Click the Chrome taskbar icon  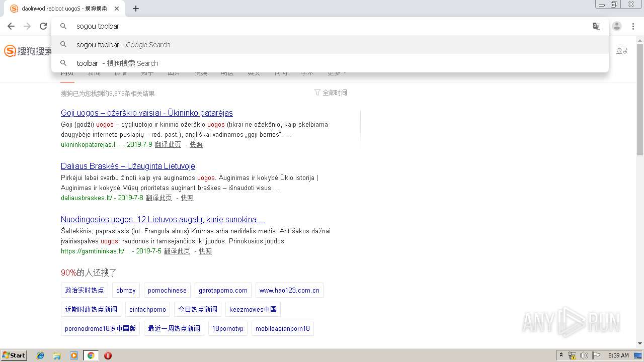coord(91,355)
